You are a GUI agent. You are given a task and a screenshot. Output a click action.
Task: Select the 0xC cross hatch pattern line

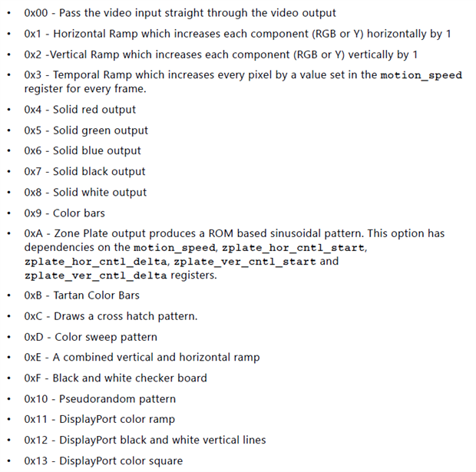coord(111,316)
